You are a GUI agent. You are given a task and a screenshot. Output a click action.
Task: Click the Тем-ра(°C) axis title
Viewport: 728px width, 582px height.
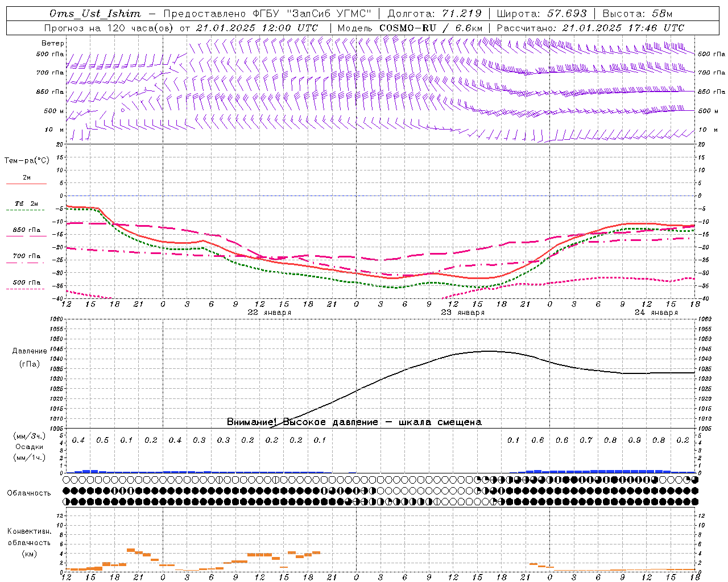pos(27,161)
